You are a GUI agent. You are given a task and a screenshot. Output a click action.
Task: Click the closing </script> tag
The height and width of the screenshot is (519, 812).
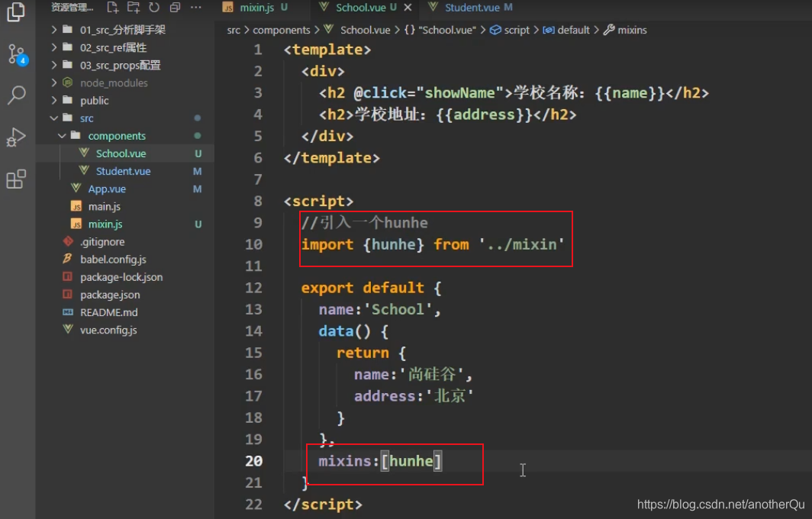[x=323, y=504]
